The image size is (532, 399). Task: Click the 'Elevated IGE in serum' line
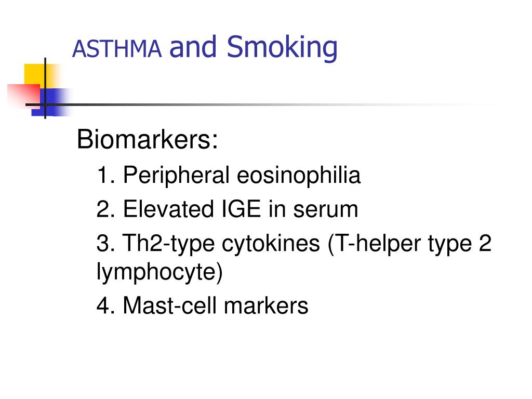pos(227,209)
